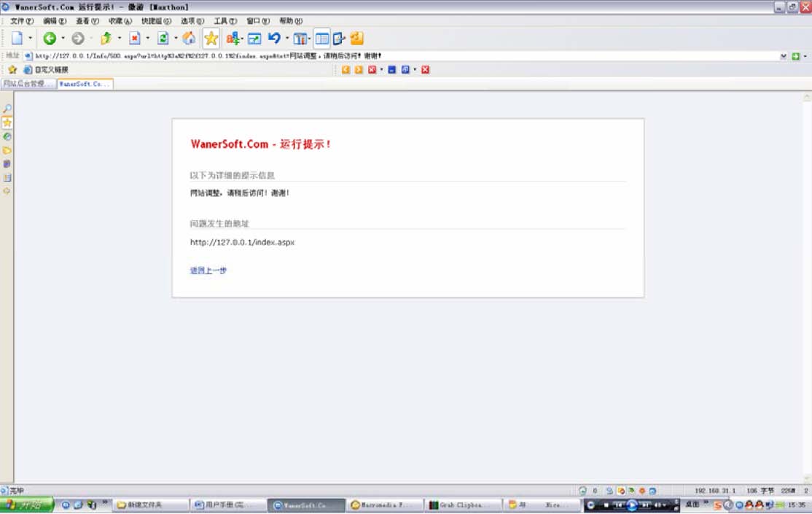This screenshot has width=812, height=514.
Task: Open the Grab Clipboa... taskbar button
Action: pyautogui.click(x=462, y=505)
